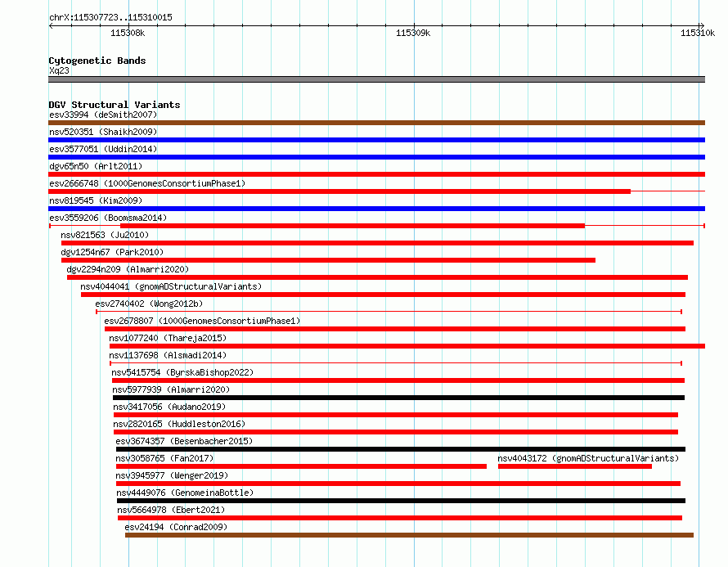Select the dgv2294n209 (Almarri2020) label
Image resolution: width=728 pixels, height=567 pixels.
pos(128,269)
